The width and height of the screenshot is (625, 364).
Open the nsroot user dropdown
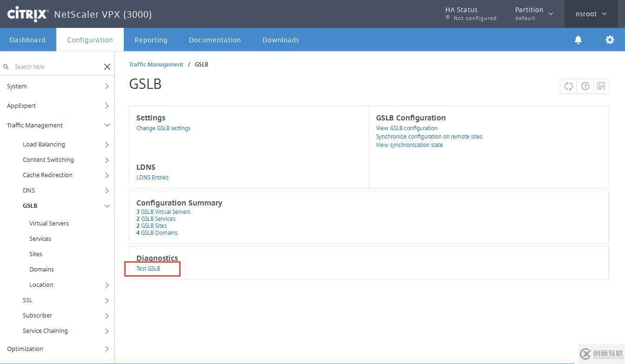[x=591, y=14]
